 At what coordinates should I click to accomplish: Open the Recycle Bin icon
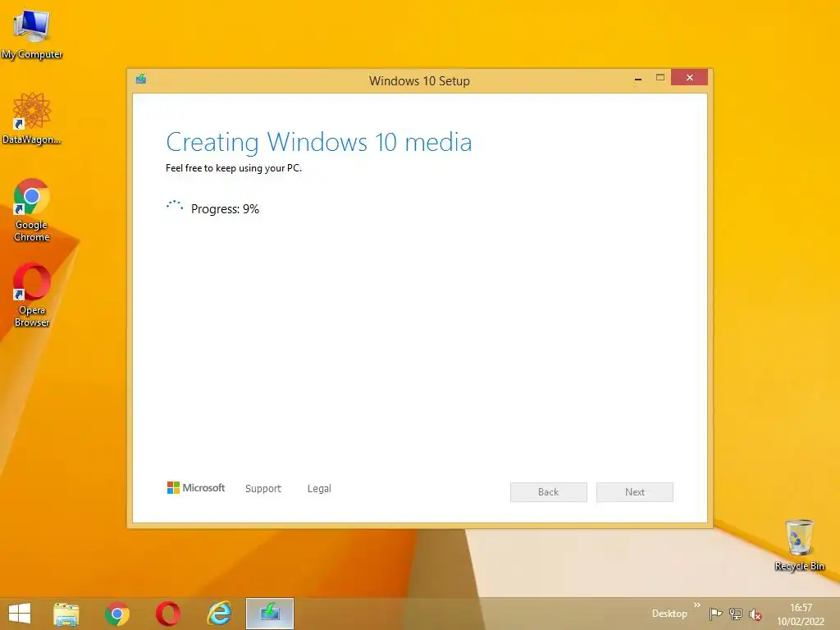click(x=799, y=545)
